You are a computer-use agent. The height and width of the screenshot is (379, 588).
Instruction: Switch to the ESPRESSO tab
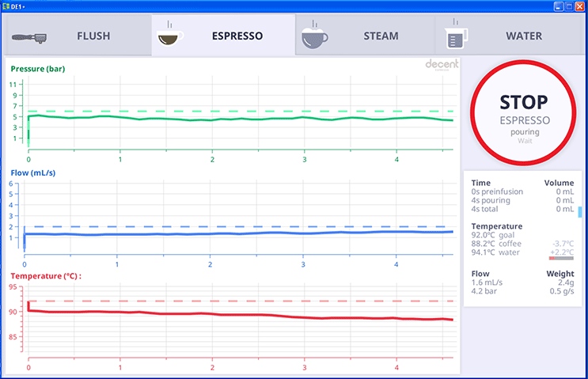pyautogui.click(x=223, y=36)
